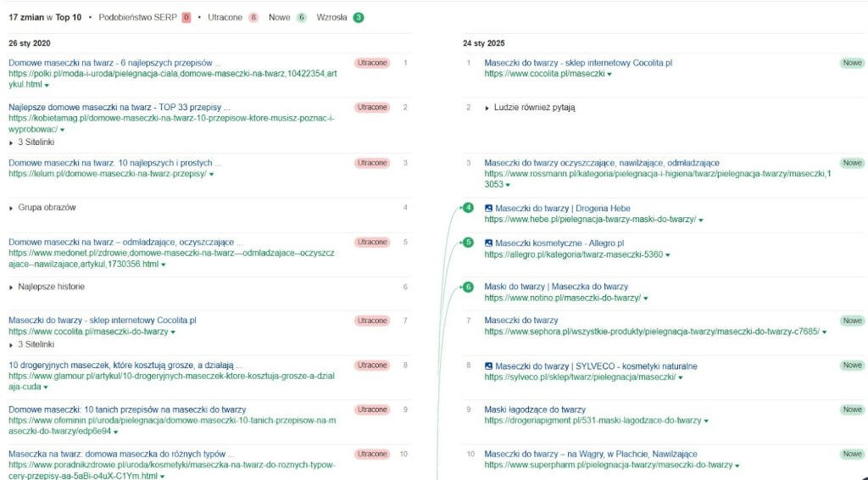Expand the Grupa obrazów row

(x=42, y=208)
